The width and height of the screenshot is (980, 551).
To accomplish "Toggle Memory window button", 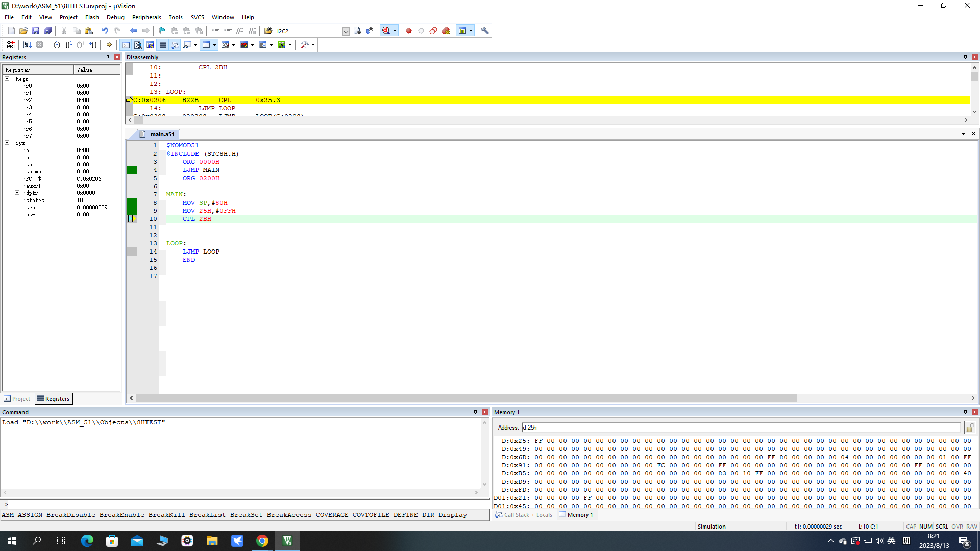I will (x=206, y=45).
